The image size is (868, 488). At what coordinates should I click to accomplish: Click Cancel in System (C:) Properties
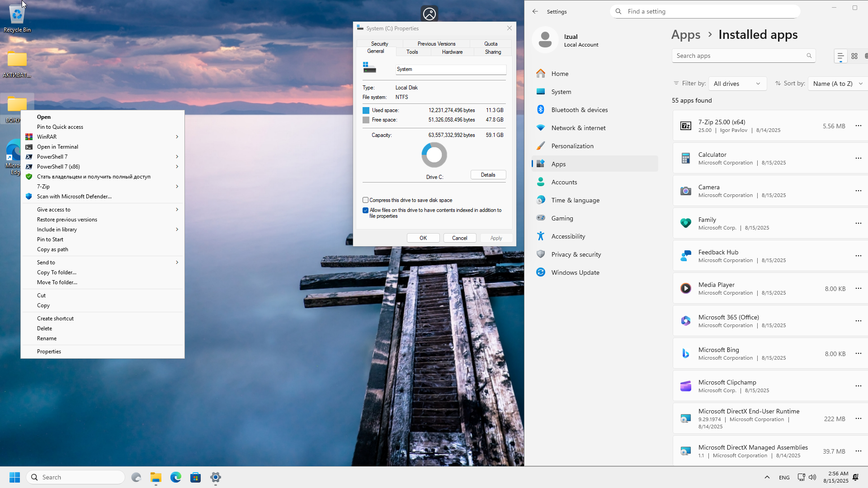pos(460,238)
